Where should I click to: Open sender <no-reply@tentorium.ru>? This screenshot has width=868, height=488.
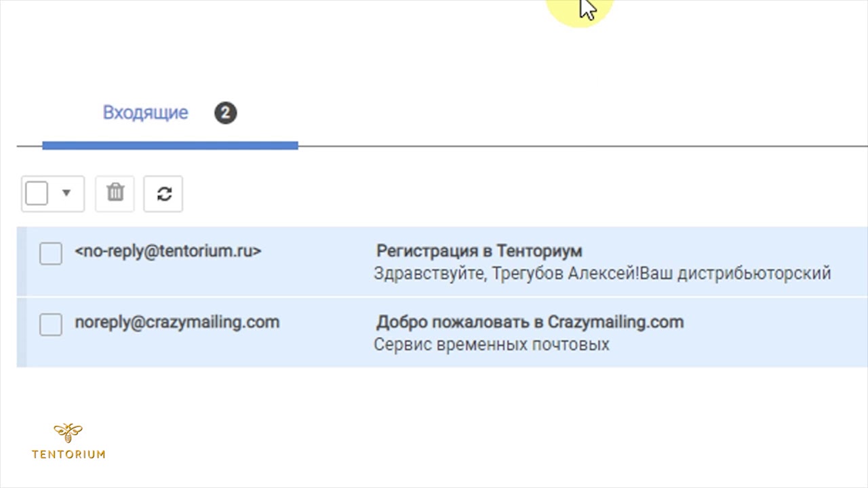[168, 251]
